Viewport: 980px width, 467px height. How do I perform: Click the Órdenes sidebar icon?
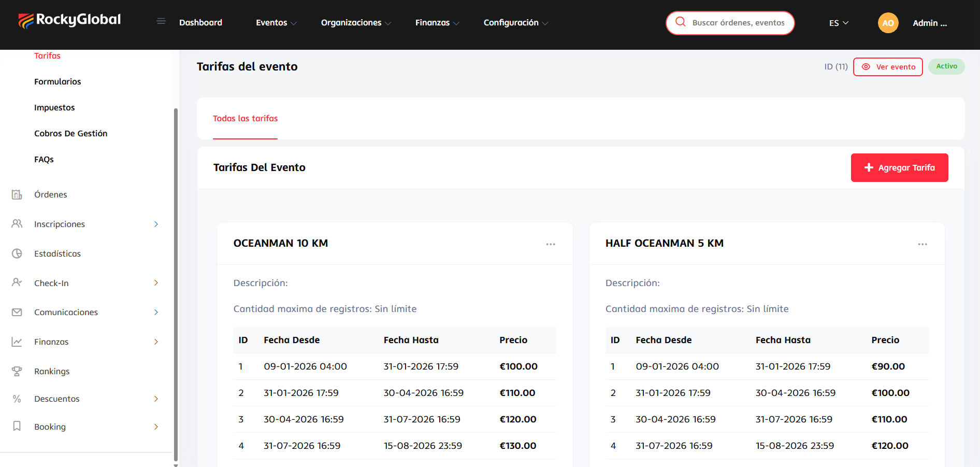(x=17, y=194)
